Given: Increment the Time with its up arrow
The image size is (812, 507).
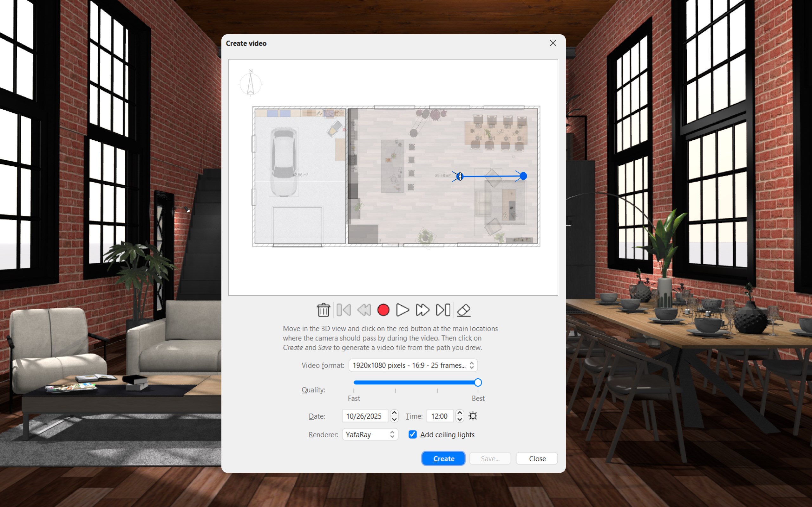Looking at the screenshot, I should 460,414.
